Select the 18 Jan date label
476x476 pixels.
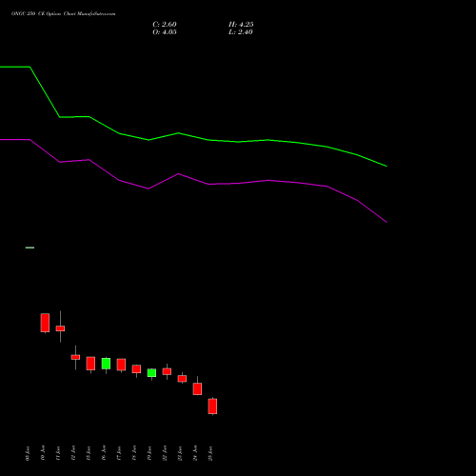point(134,453)
